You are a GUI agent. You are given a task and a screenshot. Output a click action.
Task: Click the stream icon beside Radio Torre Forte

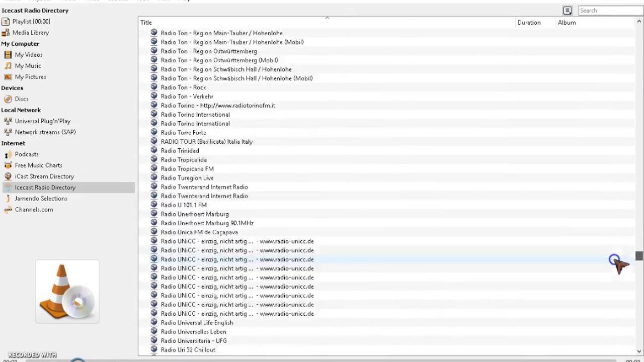click(x=154, y=132)
